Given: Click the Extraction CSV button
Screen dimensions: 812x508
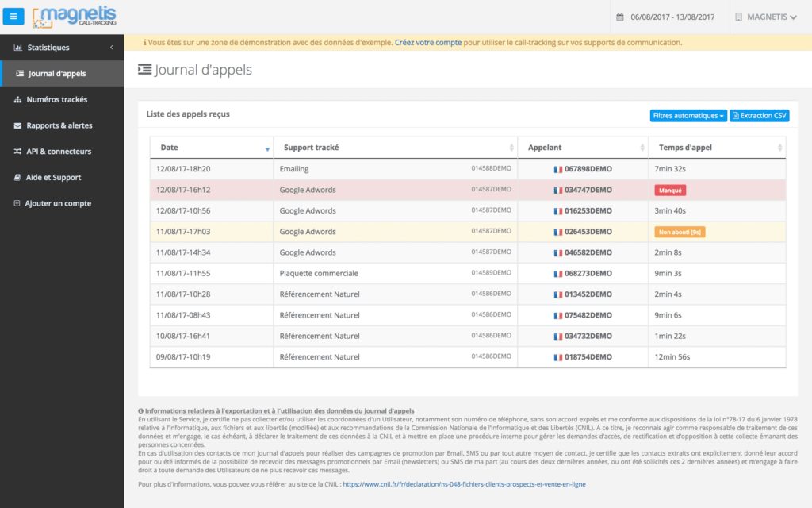Looking at the screenshot, I should [759, 116].
